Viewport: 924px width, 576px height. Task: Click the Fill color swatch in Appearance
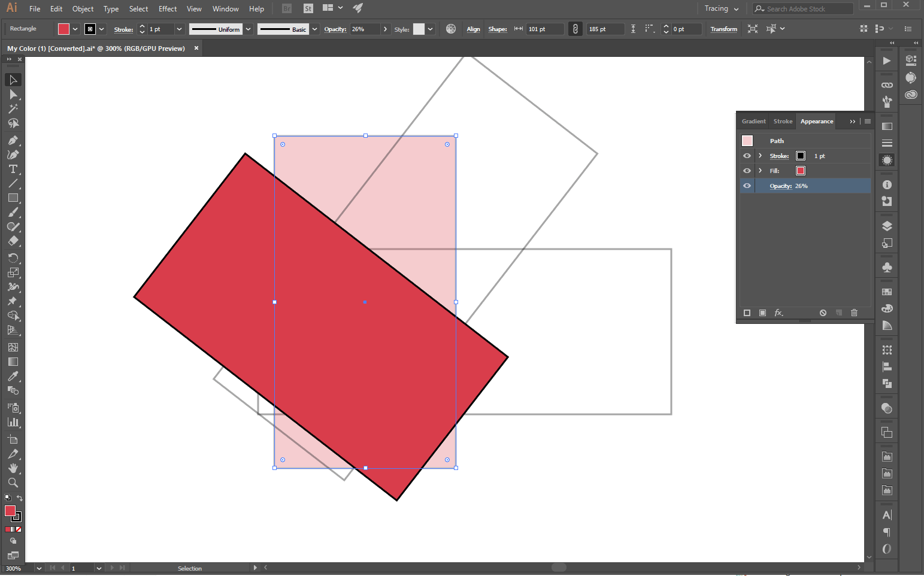coord(801,171)
